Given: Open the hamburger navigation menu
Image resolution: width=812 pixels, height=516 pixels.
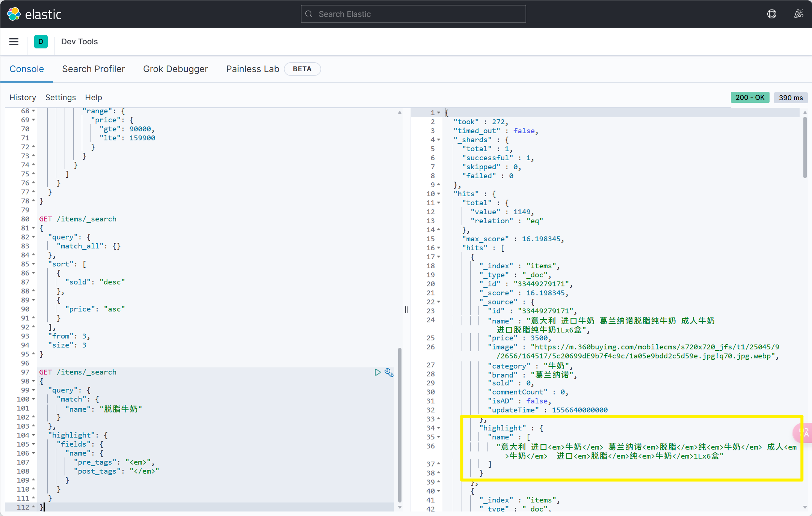Looking at the screenshot, I should [x=14, y=42].
